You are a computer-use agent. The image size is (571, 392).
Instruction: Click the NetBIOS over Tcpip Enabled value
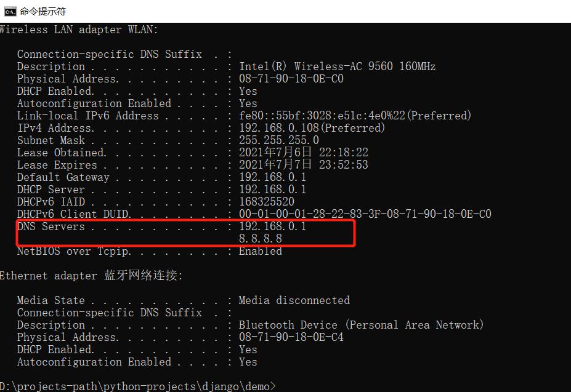(x=260, y=251)
